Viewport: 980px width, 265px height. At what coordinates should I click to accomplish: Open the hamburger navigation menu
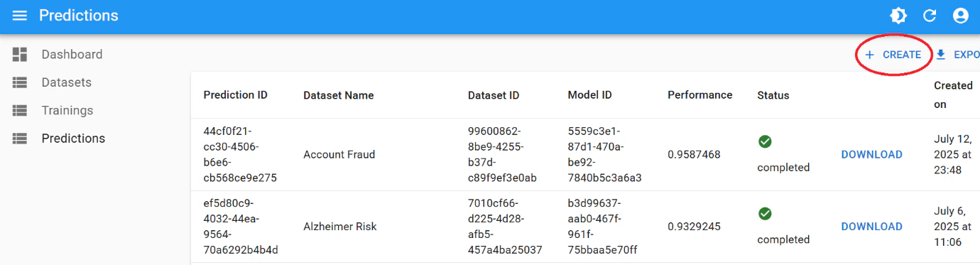click(x=20, y=16)
